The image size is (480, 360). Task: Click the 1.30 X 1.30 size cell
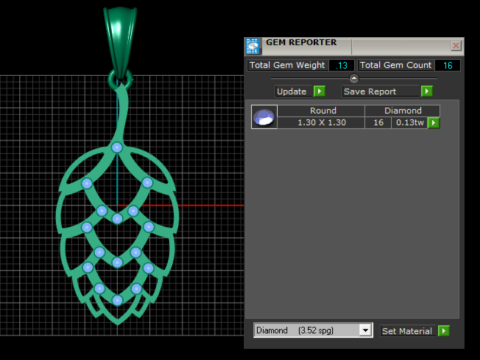pyautogui.click(x=321, y=122)
